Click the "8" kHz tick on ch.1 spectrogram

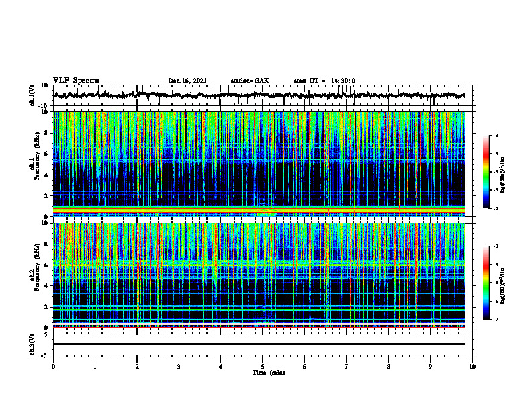point(46,133)
